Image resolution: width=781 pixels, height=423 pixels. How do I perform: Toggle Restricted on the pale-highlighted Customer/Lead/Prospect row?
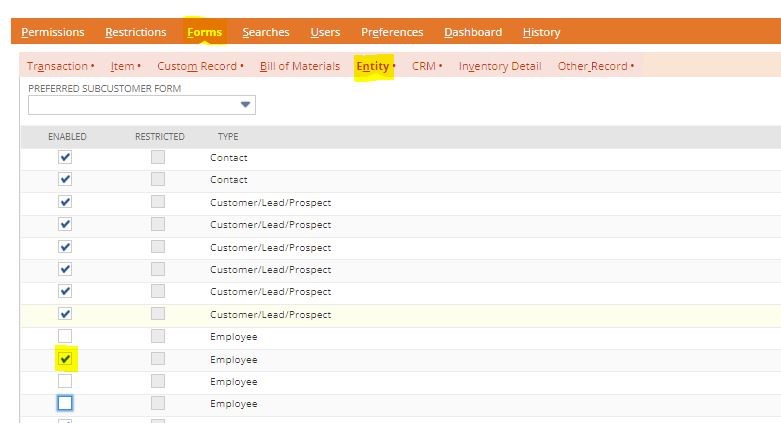158,314
